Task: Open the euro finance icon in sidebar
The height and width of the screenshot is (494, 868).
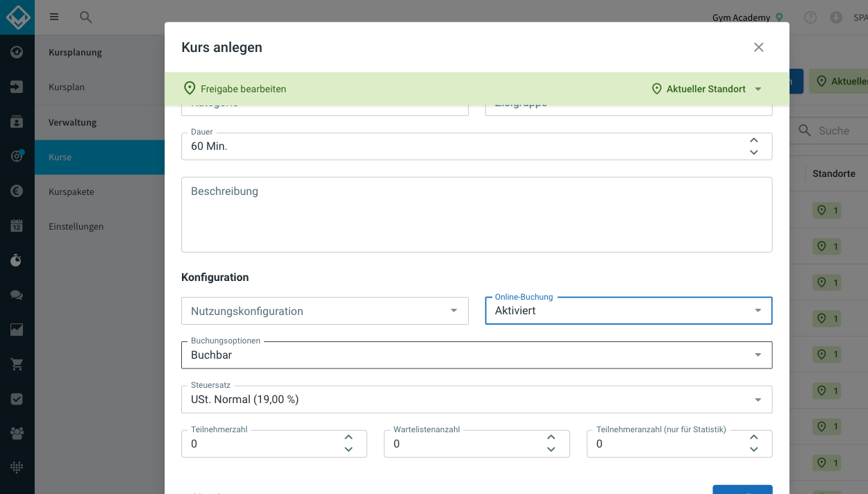Action: tap(17, 191)
